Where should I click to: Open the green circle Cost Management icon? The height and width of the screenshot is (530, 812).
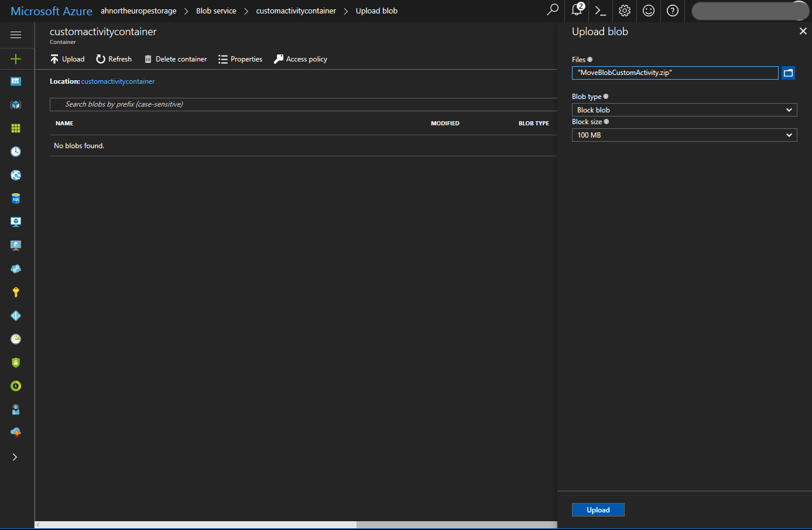(x=16, y=386)
